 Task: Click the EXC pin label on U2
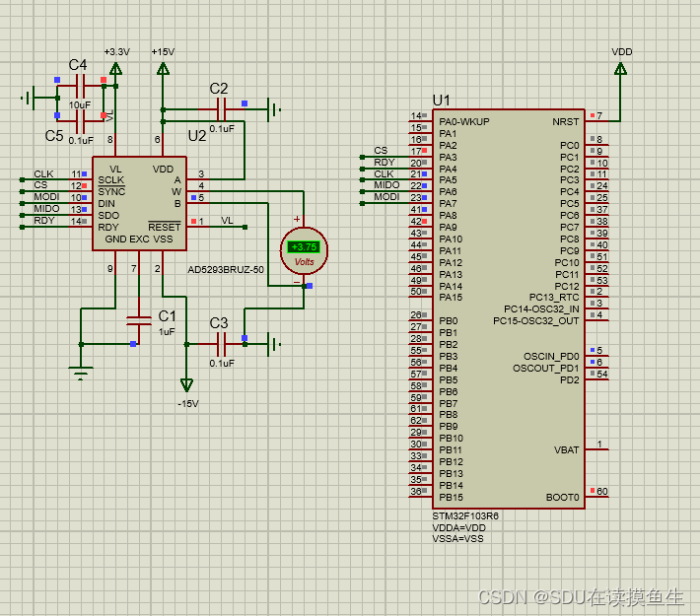[139, 240]
